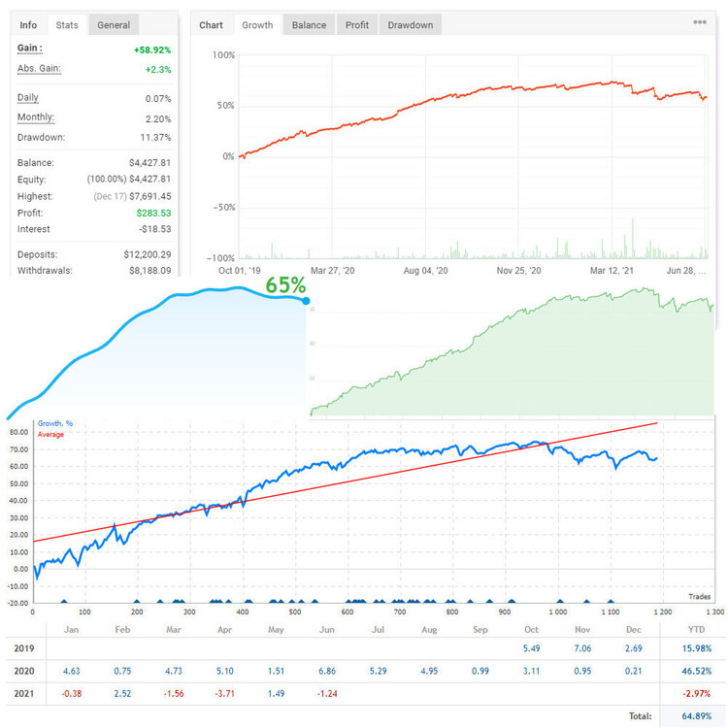Click the Mar 12, '21 axis date
Image resolution: width=728 pixels, height=728 pixels.
point(612,271)
